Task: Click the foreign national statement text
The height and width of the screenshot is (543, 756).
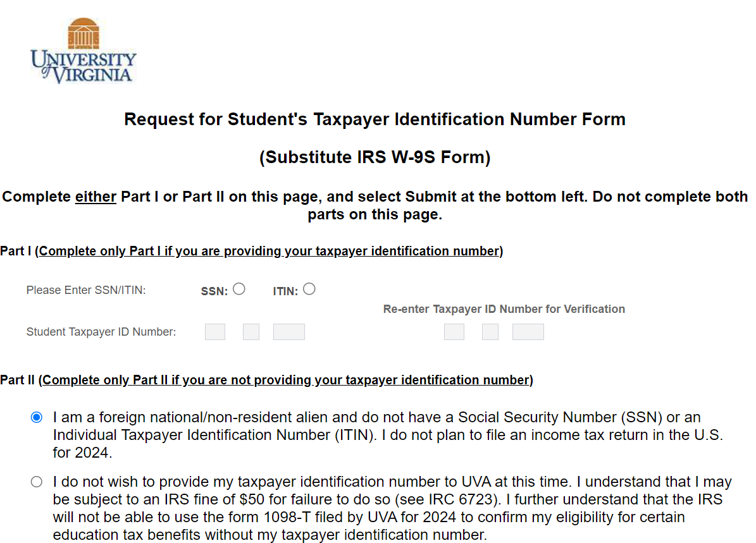Action: [x=377, y=435]
